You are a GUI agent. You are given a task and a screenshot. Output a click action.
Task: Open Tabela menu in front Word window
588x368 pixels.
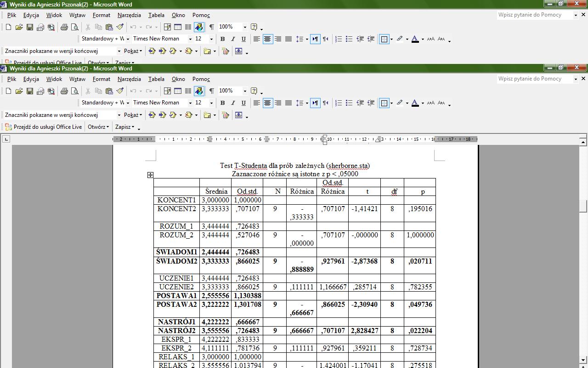point(156,79)
